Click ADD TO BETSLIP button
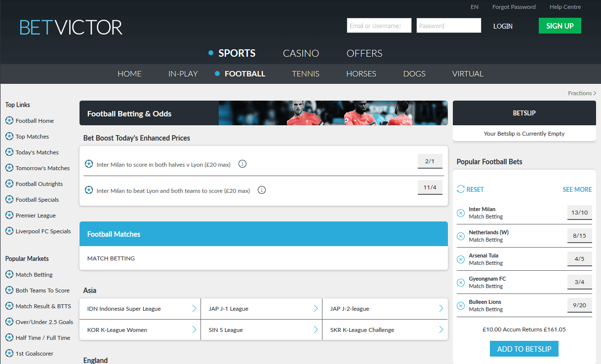This screenshot has height=364, width=601. pyautogui.click(x=524, y=349)
